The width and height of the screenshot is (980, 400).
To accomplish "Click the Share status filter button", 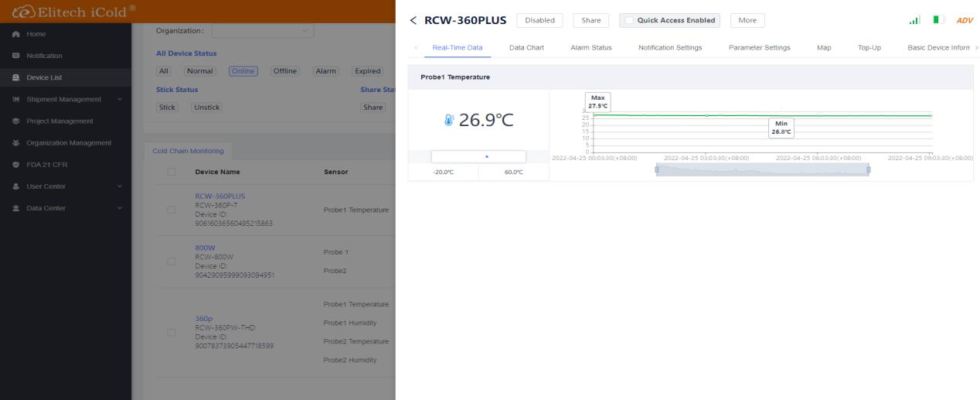I will [373, 107].
